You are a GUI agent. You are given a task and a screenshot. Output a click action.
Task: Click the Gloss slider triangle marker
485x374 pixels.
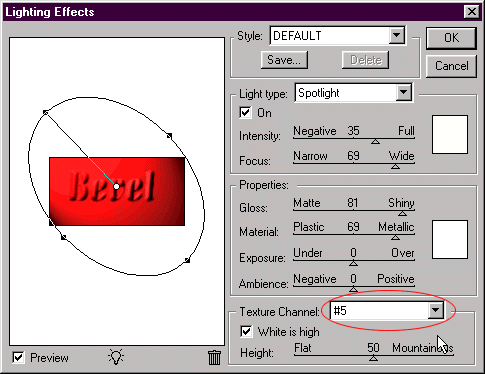tap(402, 213)
